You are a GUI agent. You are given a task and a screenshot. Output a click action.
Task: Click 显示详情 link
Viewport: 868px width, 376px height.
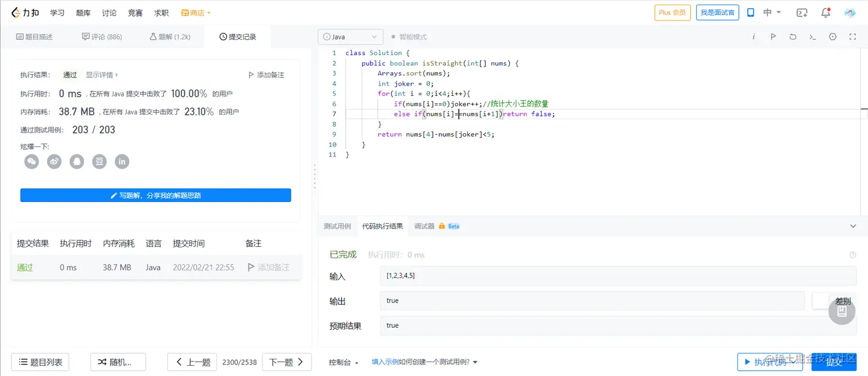click(x=102, y=75)
